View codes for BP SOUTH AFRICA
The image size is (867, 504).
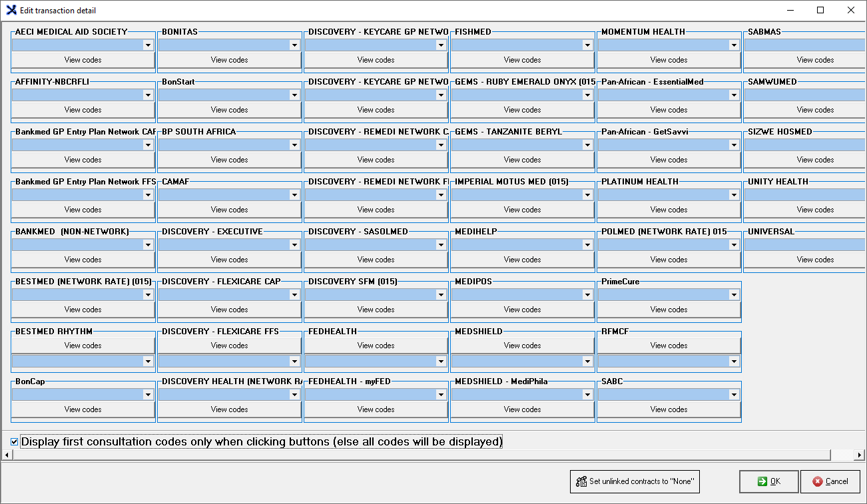(x=230, y=160)
